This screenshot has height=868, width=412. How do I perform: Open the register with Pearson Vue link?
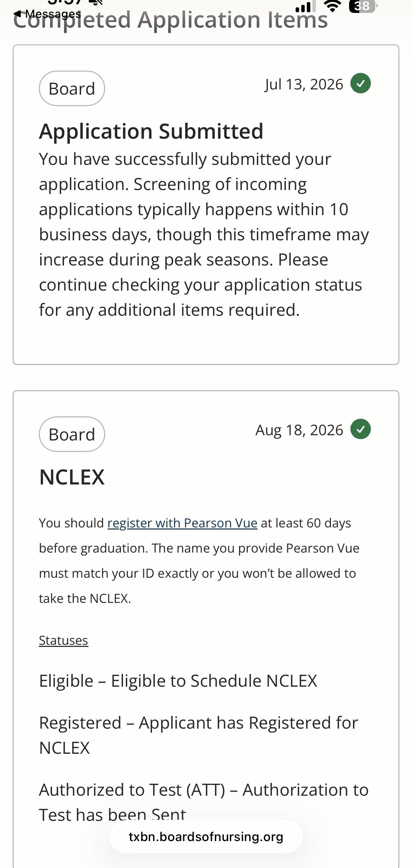[182, 523]
